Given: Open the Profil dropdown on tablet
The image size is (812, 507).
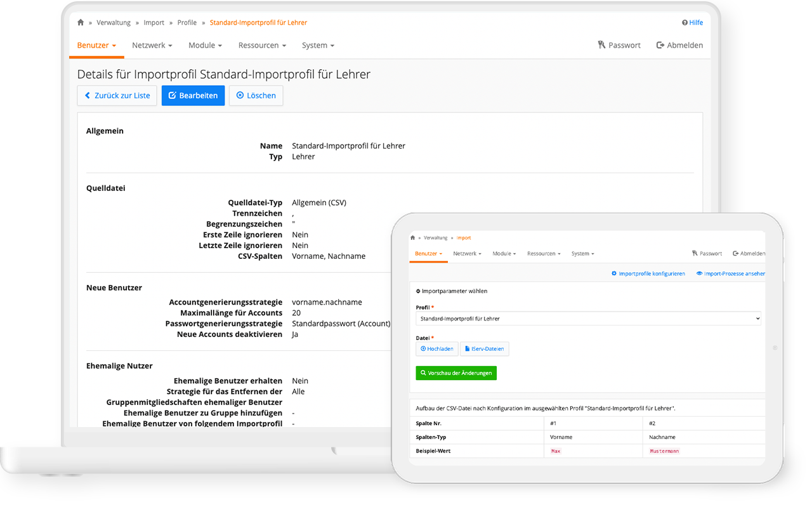Looking at the screenshot, I should 588,319.
